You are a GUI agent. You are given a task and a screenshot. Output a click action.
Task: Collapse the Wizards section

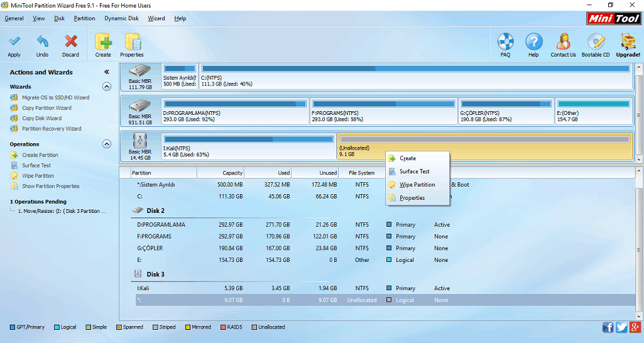107,87
